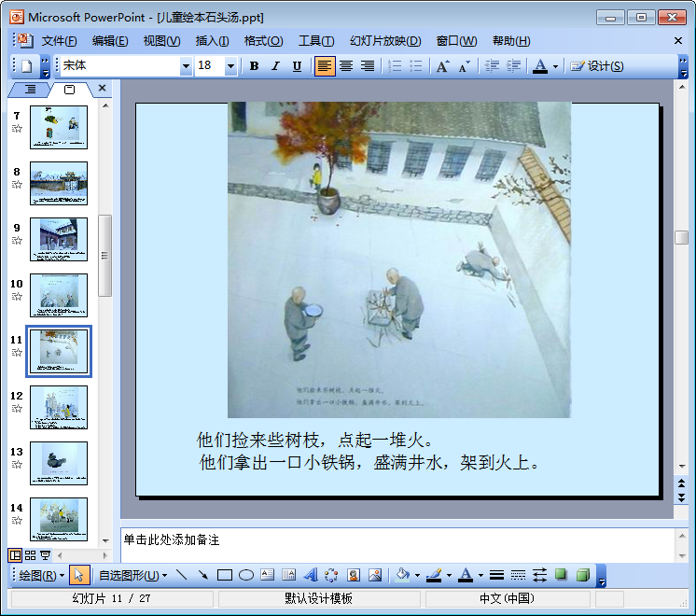Increase font size icon
The image size is (696, 616).
click(442, 66)
